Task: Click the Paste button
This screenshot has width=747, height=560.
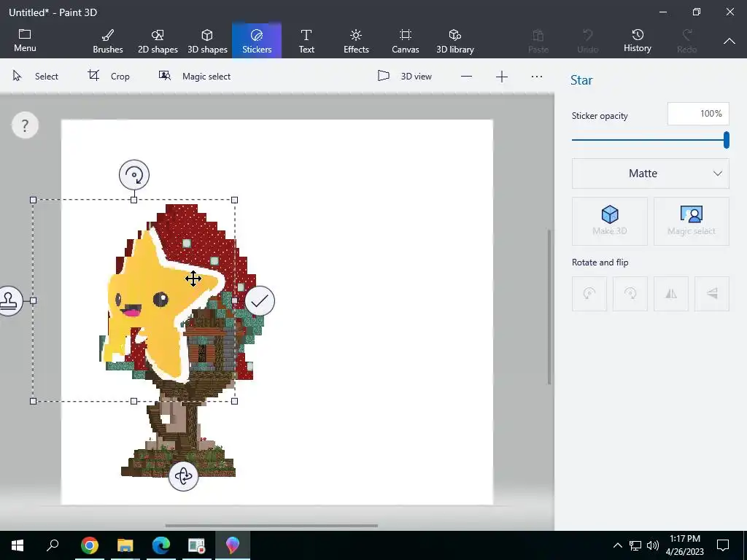Action: (x=538, y=41)
